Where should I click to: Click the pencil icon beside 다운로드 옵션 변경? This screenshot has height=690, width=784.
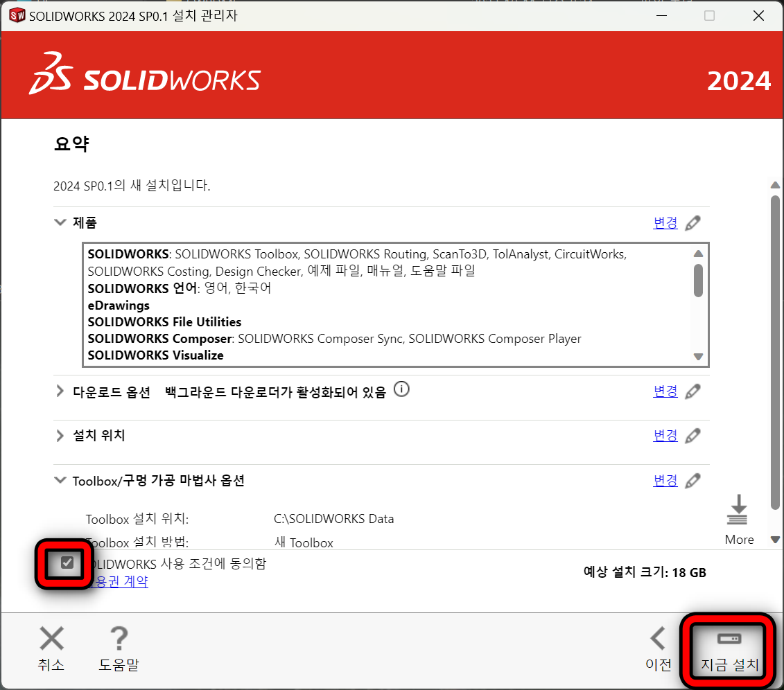pos(692,391)
